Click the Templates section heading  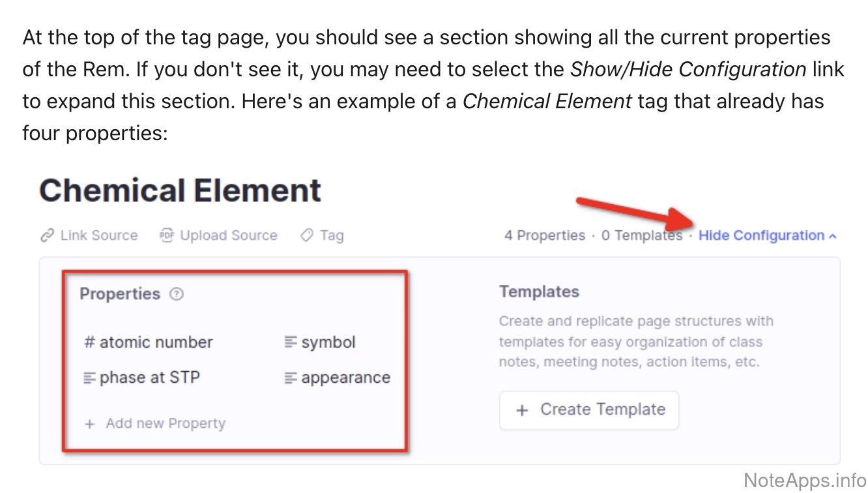[x=539, y=291]
